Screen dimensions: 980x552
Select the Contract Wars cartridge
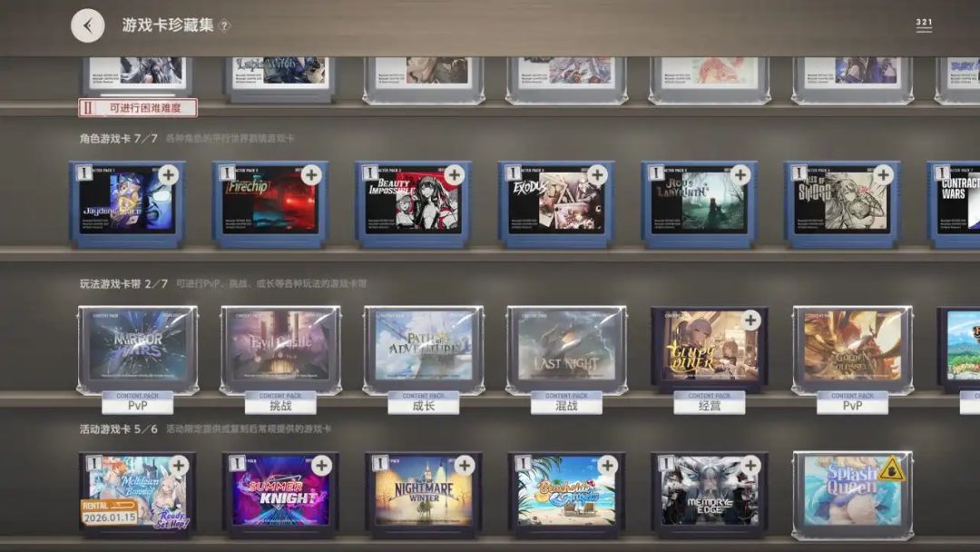coord(954,205)
